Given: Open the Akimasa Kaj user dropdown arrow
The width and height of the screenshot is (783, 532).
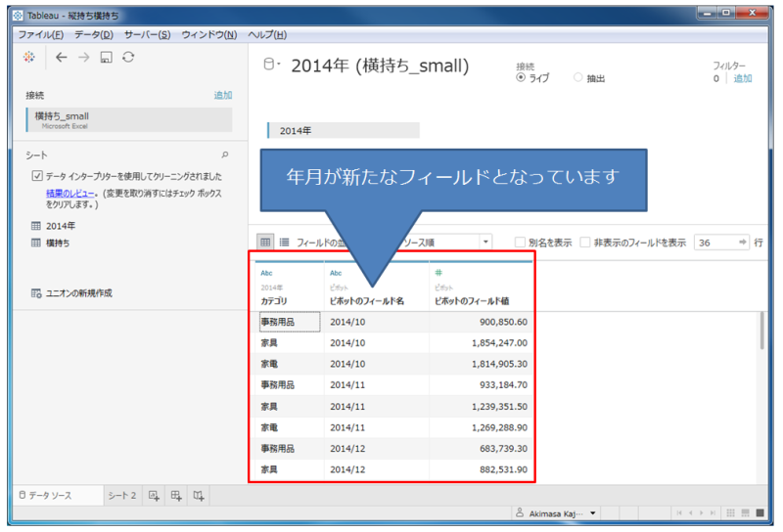Looking at the screenshot, I should [593, 513].
